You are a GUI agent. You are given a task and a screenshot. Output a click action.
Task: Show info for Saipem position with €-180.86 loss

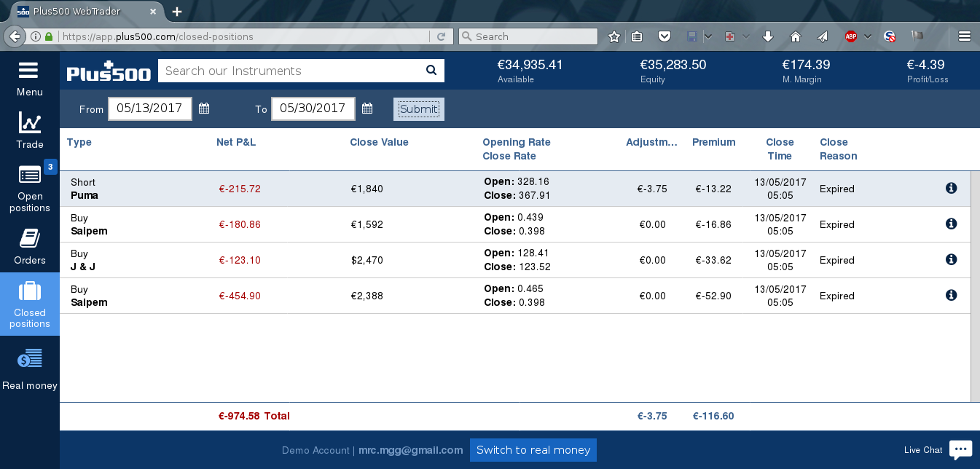pos(951,224)
